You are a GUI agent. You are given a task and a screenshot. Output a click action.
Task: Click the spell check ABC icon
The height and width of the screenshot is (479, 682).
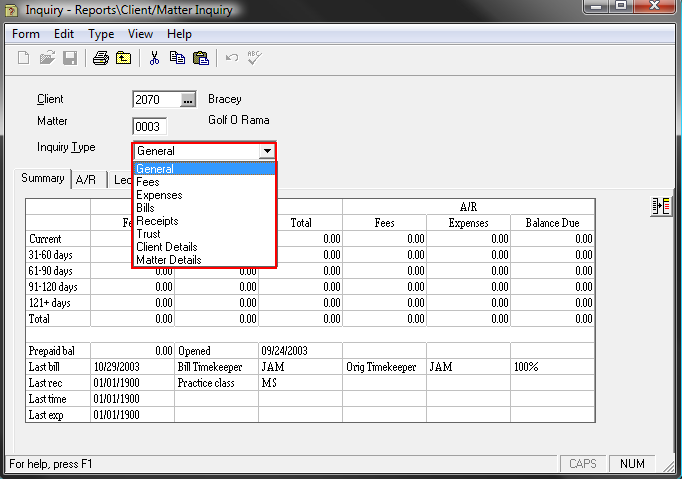pos(254,58)
